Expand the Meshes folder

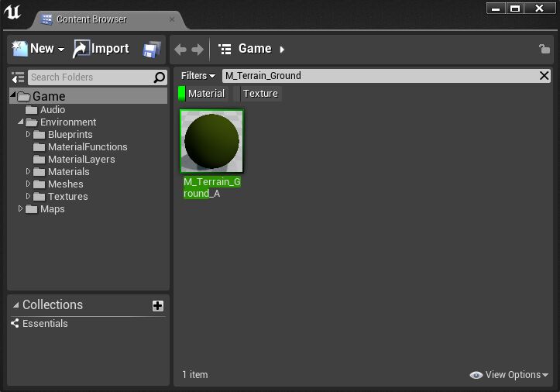click(x=28, y=184)
